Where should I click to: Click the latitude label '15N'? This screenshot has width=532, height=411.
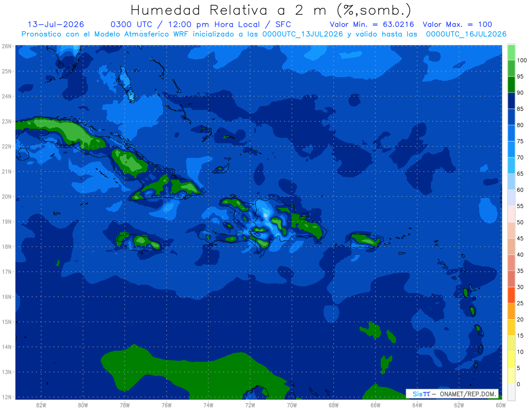[x=6, y=322]
